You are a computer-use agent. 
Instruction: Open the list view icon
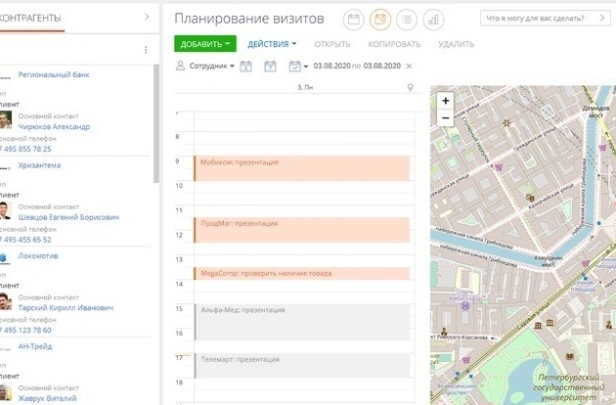pyautogui.click(x=407, y=19)
